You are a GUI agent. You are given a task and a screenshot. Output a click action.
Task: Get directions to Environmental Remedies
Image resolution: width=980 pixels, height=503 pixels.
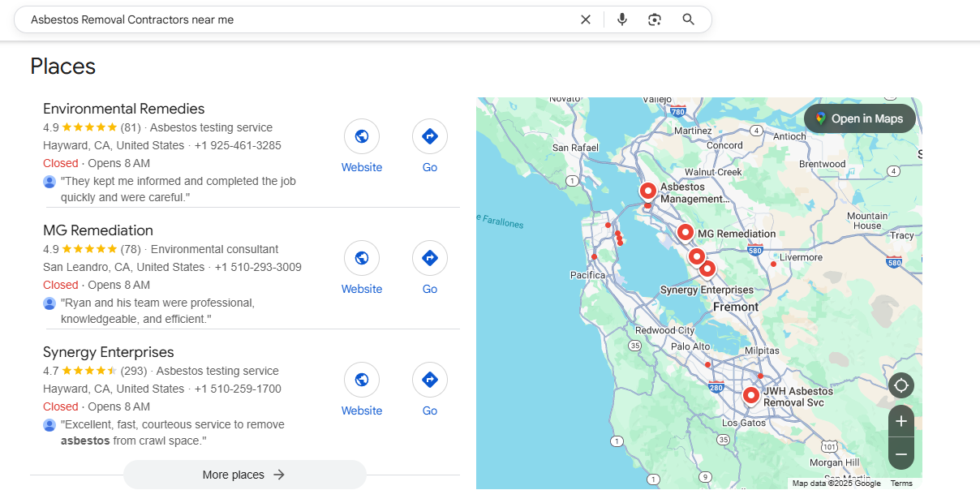point(430,137)
